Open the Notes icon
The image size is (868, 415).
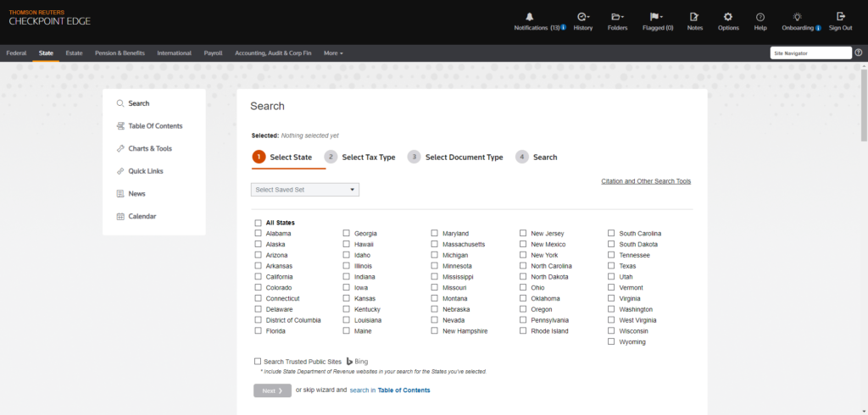694,16
